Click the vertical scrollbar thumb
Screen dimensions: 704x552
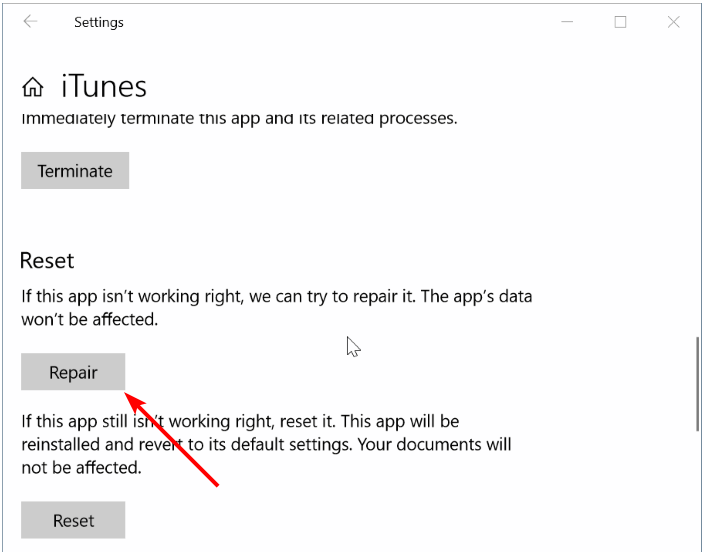[697, 384]
